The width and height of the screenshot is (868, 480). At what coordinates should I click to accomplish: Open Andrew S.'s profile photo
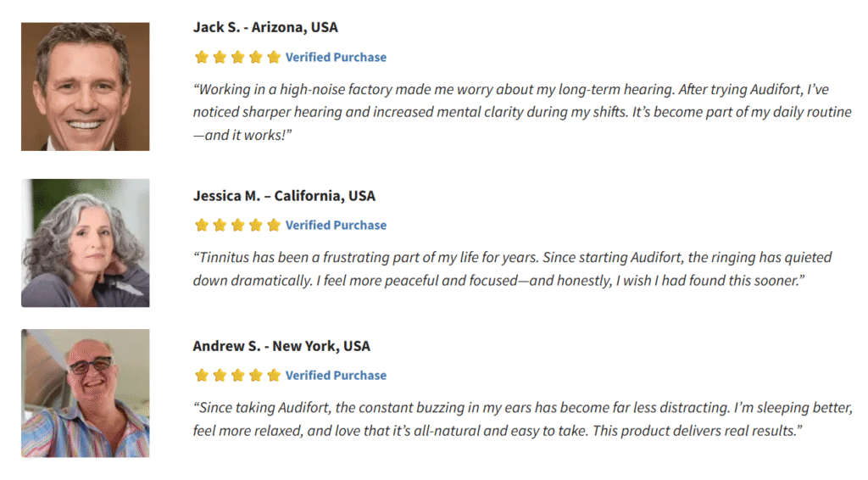86,393
